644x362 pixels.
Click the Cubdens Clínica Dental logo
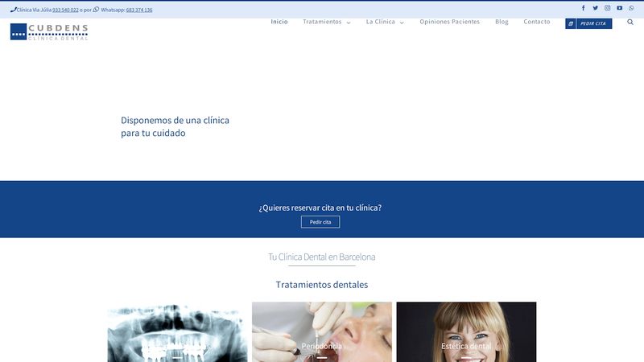point(49,31)
